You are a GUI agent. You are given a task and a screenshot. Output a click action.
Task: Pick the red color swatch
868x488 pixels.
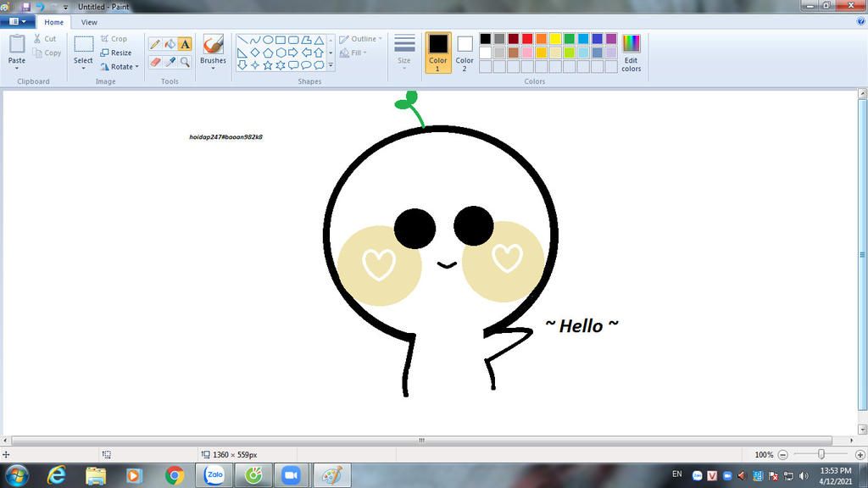pyautogui.click(x=527, y=39)
